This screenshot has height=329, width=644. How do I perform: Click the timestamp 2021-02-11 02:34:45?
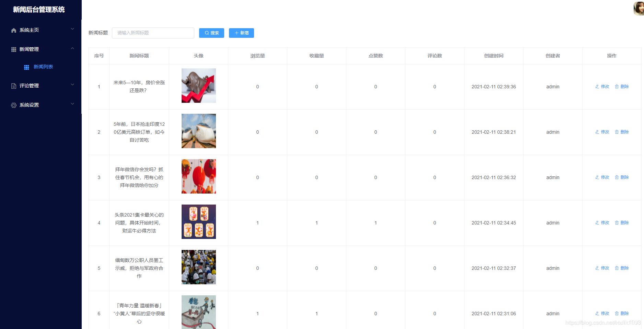(x=494, y=223)
